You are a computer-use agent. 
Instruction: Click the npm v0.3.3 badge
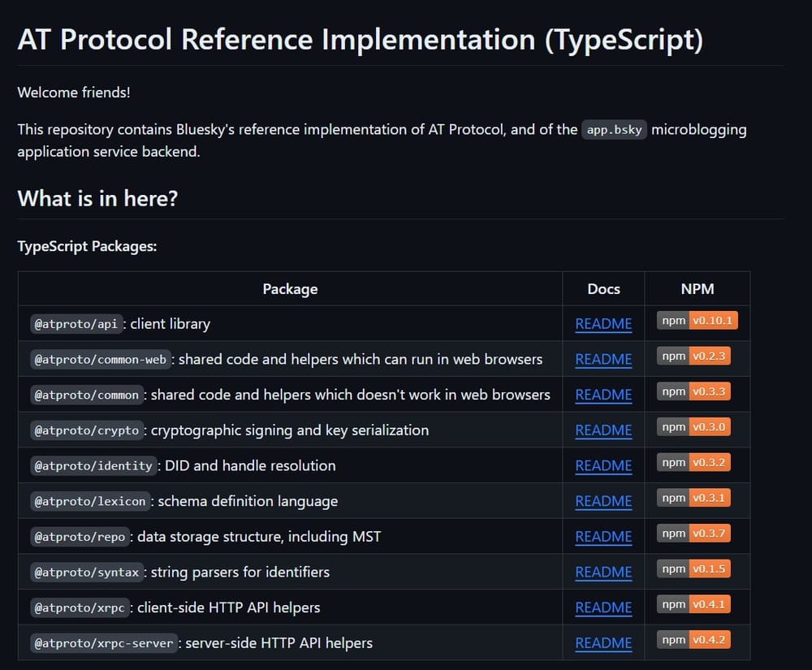tap(693, 391)
